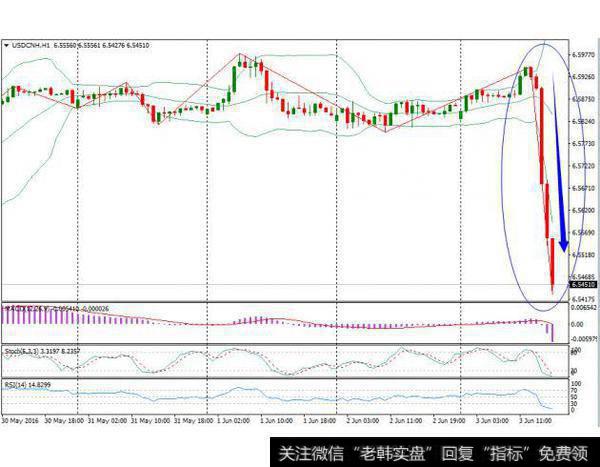Click the 3 Jun 11:00 time label
The width and height of the screenshot is (600, 467).
536,420
